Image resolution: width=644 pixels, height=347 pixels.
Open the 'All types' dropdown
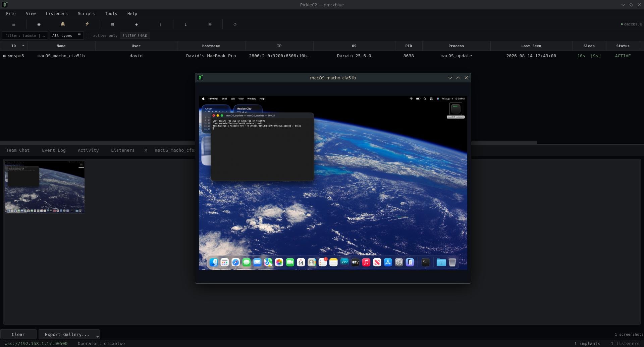[67, 36]
